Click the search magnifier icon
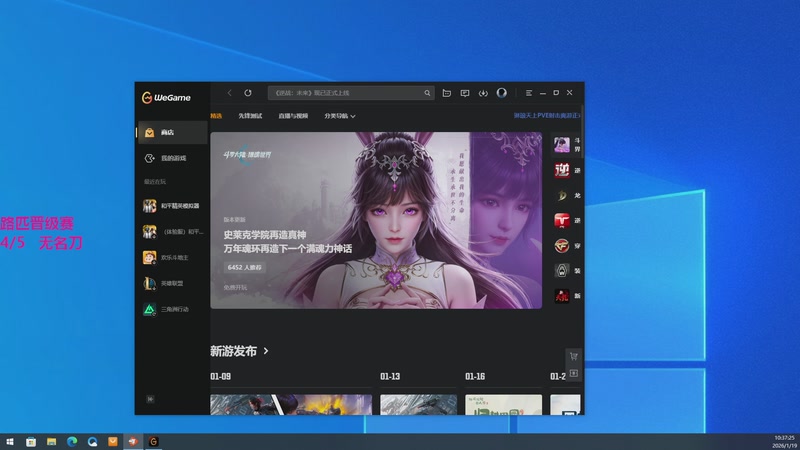Screen dimensions: 800x450 [x=427, y=93]
